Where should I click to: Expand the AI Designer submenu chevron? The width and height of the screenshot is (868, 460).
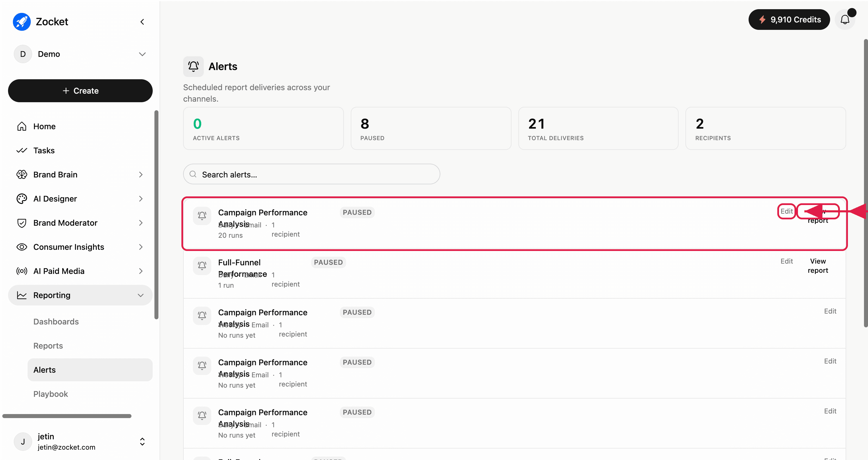pos(141,199)
